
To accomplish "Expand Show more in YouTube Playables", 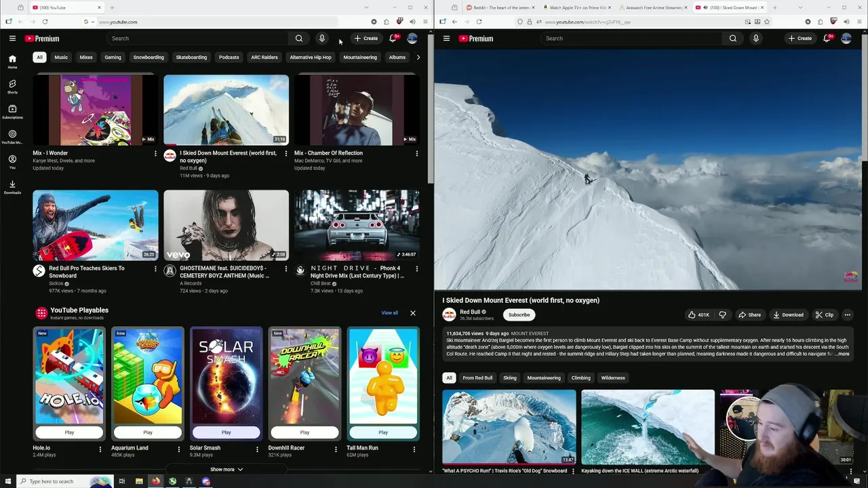I will (x=226, y=469).
